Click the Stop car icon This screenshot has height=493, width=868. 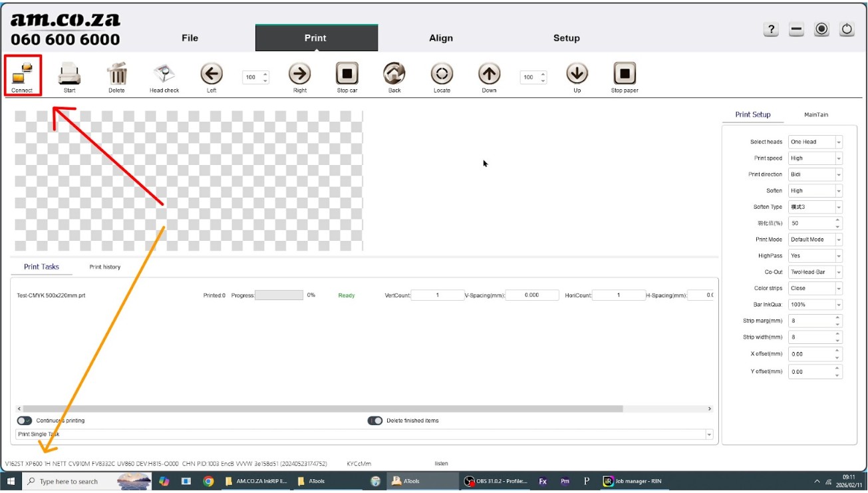[347, 73]
